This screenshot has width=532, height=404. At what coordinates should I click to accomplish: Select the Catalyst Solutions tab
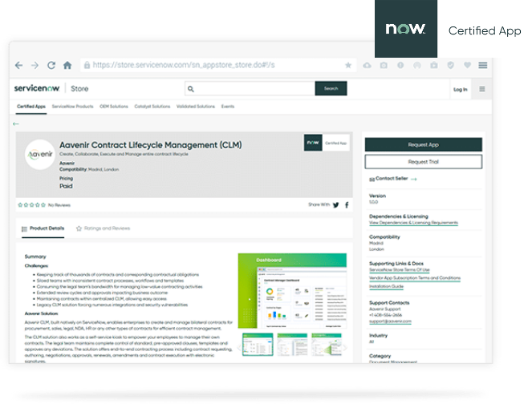(x=152, y=107)
